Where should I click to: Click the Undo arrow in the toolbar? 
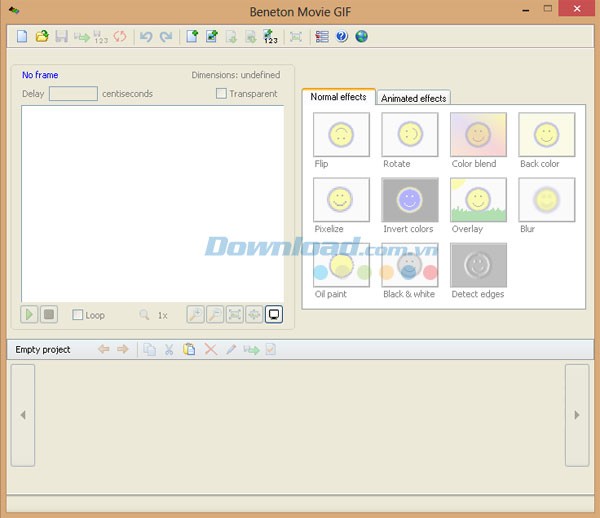pyautogui.click(x=146, y=37)
